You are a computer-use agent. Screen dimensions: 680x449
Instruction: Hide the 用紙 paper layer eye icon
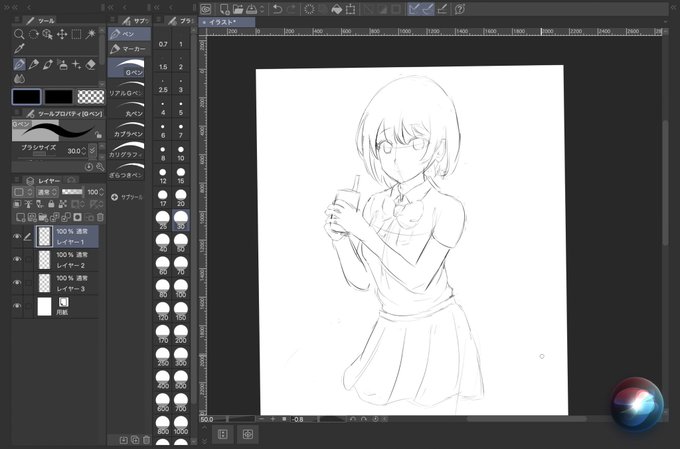[17, 306]
